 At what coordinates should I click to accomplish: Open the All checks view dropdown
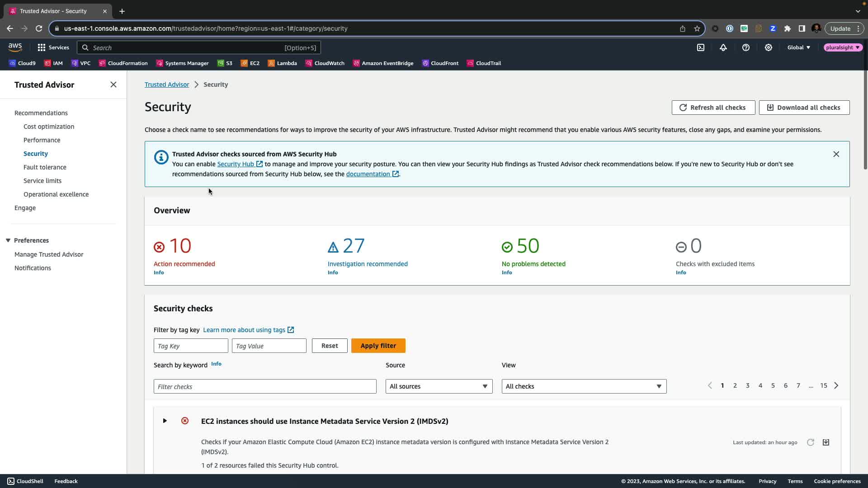click(584, 386)
